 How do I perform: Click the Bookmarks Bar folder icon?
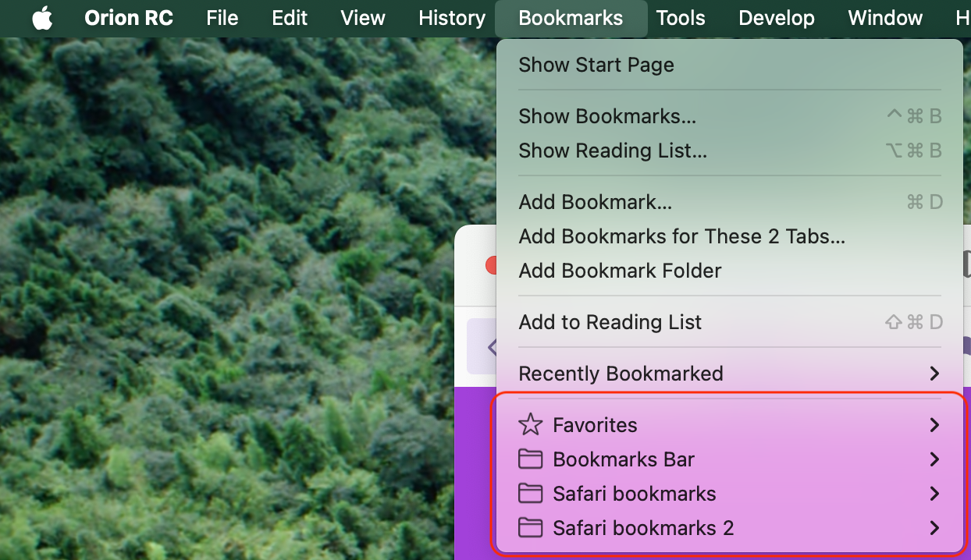(x=531, y=459)
